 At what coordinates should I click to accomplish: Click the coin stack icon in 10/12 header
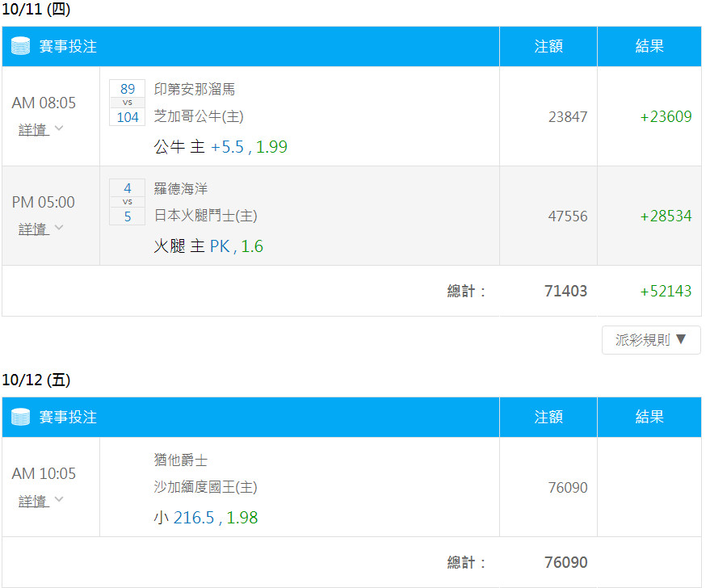point(20,417)
